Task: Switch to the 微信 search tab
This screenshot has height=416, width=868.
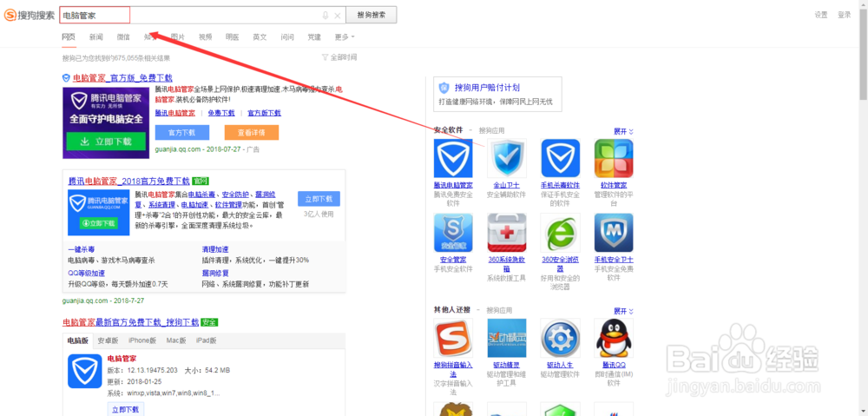Action: pyautogui.click(x=123, y=37)
